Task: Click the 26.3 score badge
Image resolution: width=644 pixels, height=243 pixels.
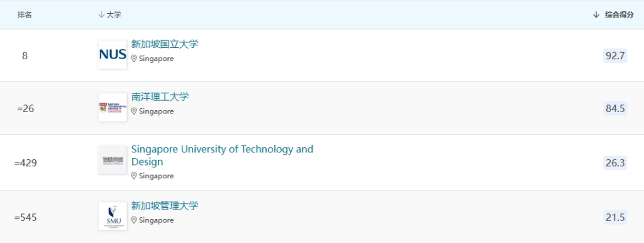Action: (615, 163)
